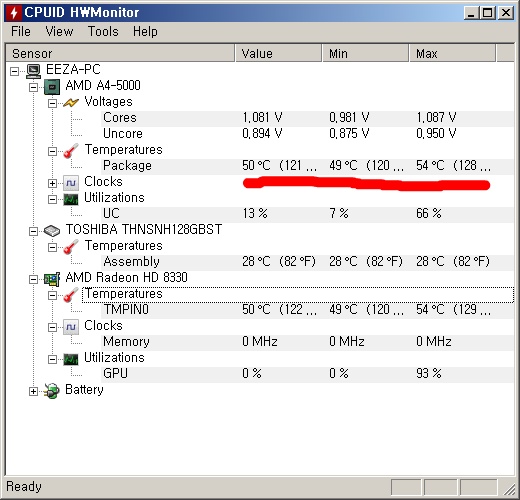The width and height of the screenshot is (520, 500).
Task: Click the Cores current value 1,081 V
Action: point(262,118)
